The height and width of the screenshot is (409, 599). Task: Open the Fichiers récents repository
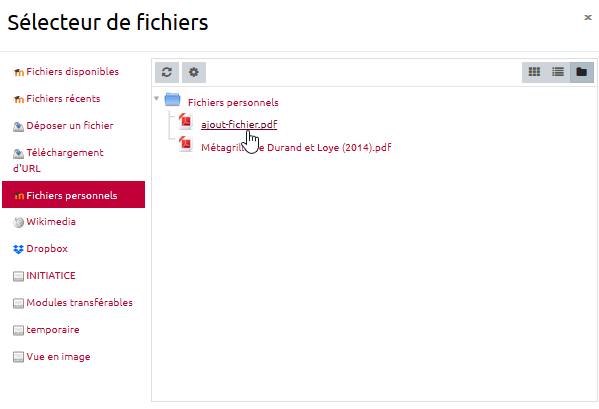tap(57, 99)
